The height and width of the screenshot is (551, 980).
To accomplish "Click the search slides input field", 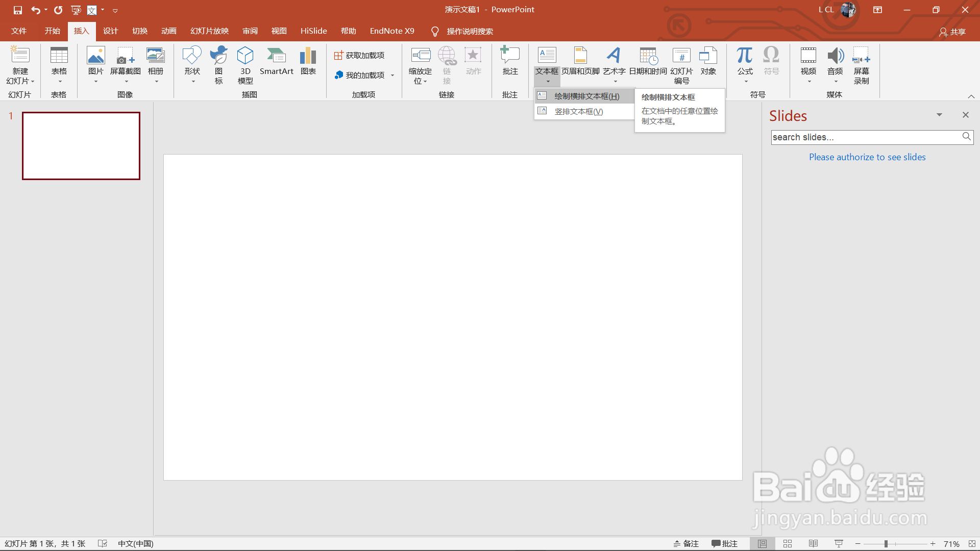I will (x=865, y=137).
